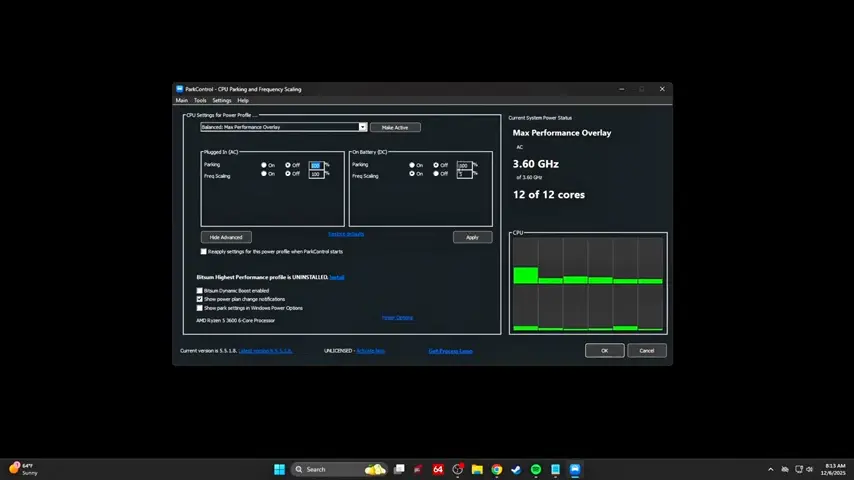The image size is (854, 480).
Task: Open the Main menu
Action: pos(181,100)
